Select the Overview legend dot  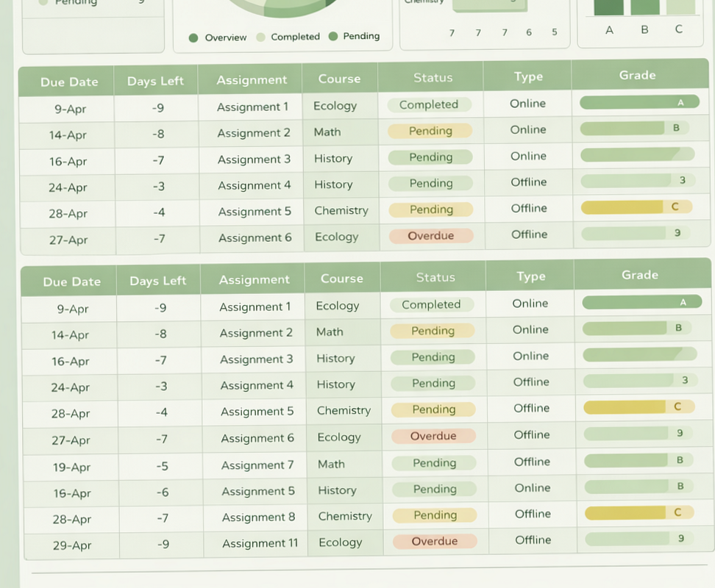193,36
